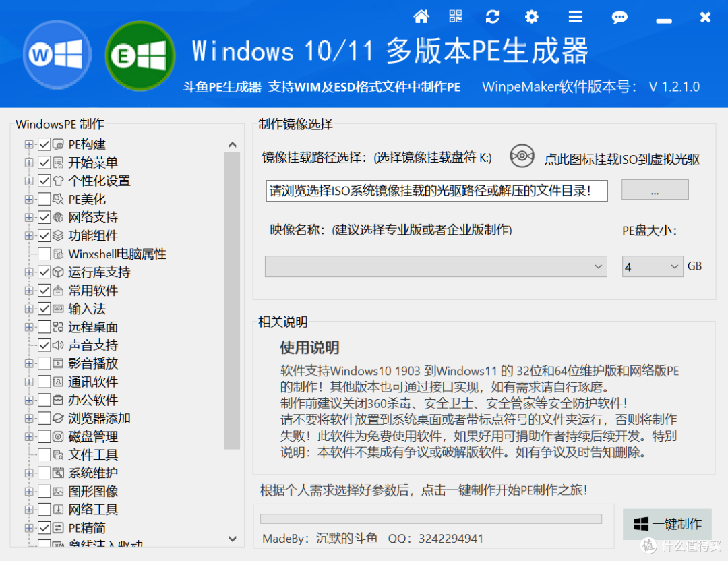This screenshot has width=728, height=561.
Task: Expand the 常用软件 tree node
Action: [29, 291]
